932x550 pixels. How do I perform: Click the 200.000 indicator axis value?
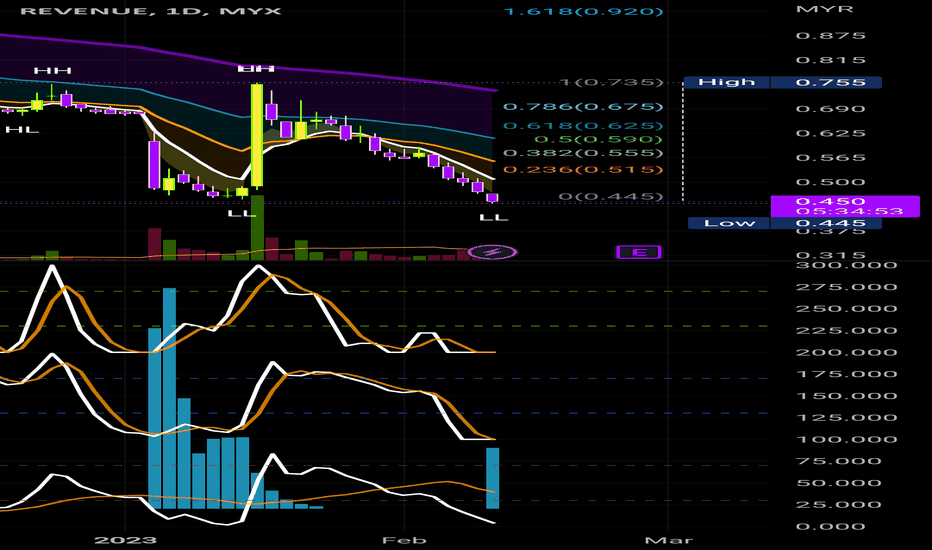coord(846,352)
